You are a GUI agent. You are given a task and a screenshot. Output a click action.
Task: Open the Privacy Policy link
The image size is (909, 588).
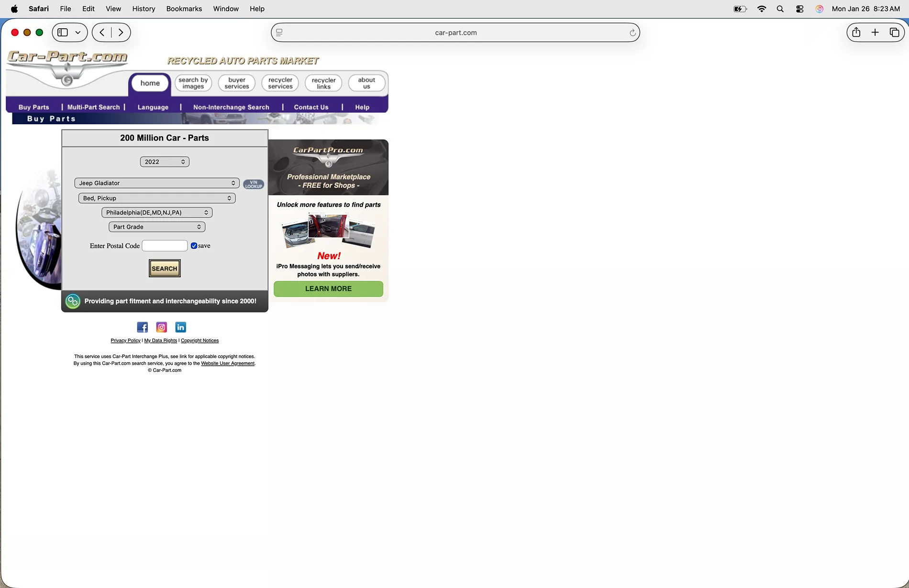tap(125, 340)
